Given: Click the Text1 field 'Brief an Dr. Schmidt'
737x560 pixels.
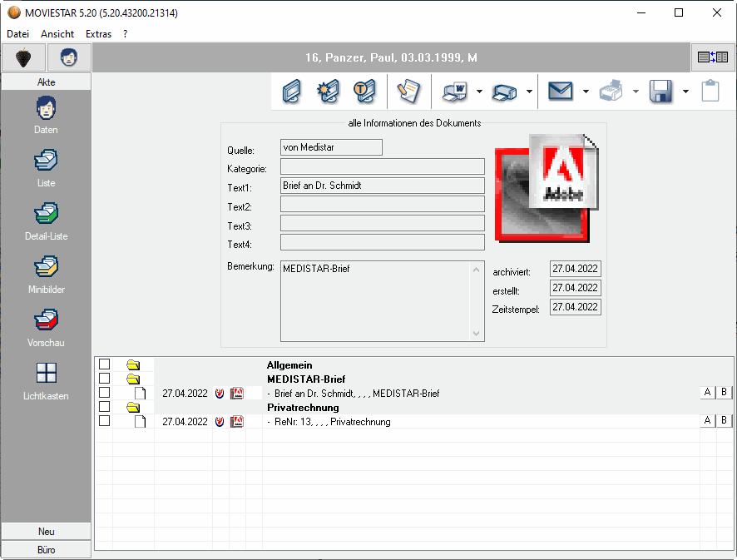Looking at the screenshot, I should (383, 186).
